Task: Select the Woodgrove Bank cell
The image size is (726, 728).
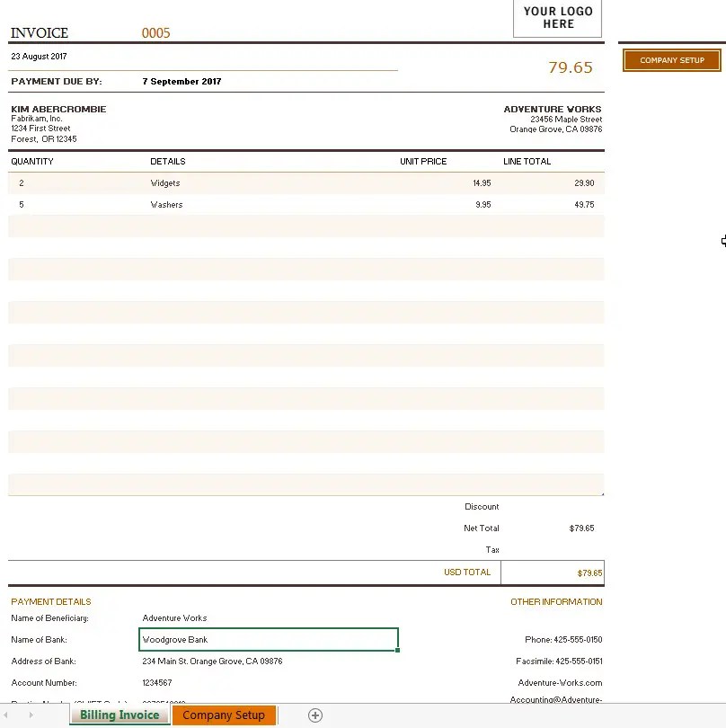Action: (268, 639)
